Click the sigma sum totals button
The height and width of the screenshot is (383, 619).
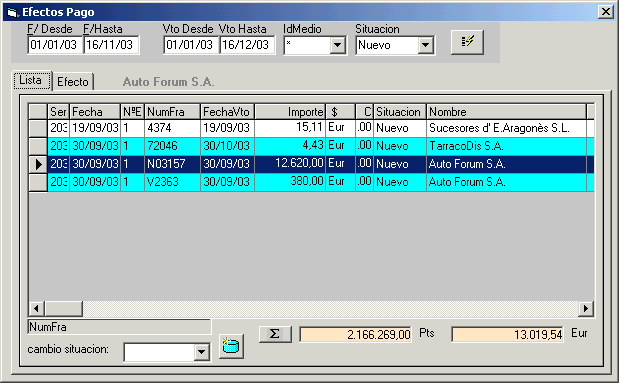tap(275, 334)
